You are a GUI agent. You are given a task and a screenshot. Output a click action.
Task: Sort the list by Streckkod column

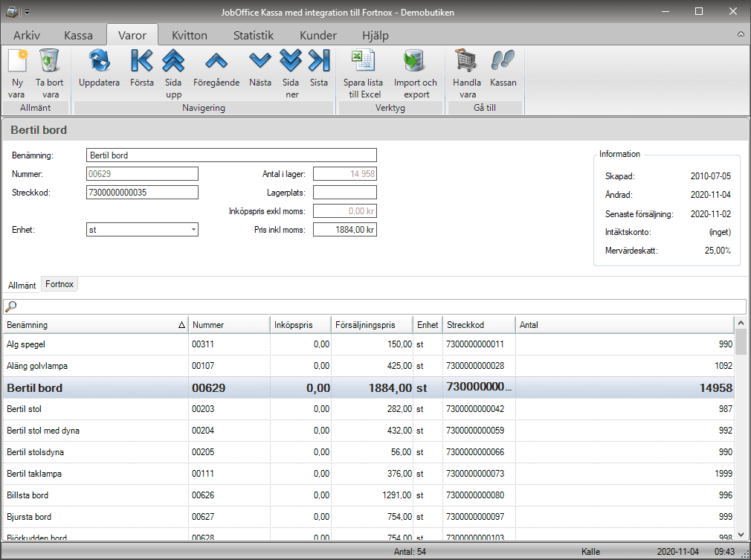(479, 325)
